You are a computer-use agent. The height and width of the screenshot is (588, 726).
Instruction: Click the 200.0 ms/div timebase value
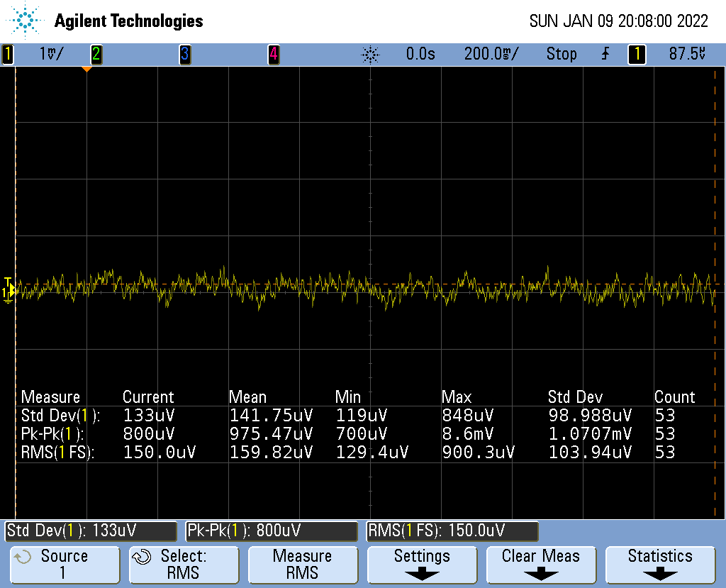(x=491, y=54)
